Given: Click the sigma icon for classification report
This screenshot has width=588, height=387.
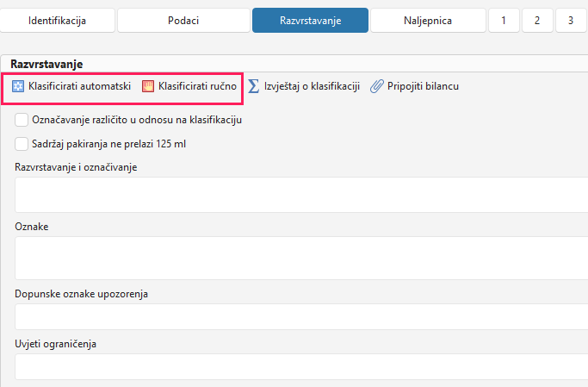Looking at the screenshot, I should (253, 86).
